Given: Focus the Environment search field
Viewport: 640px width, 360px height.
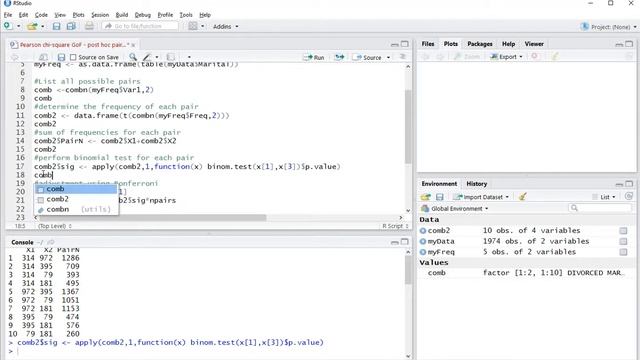Looking at the screenshot, I should pyautogui.click(x=600, y=208).
